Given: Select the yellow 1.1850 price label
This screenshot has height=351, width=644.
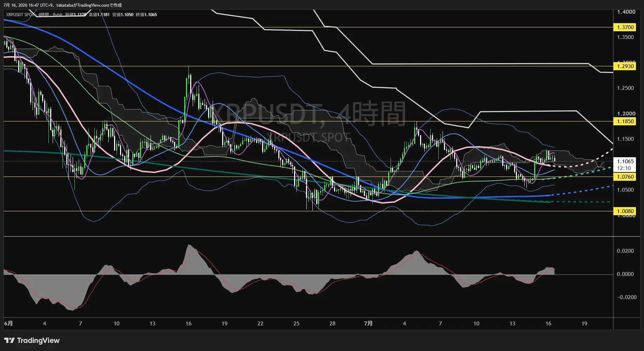Looking at the screenshot, I should (x=625, y=121).
